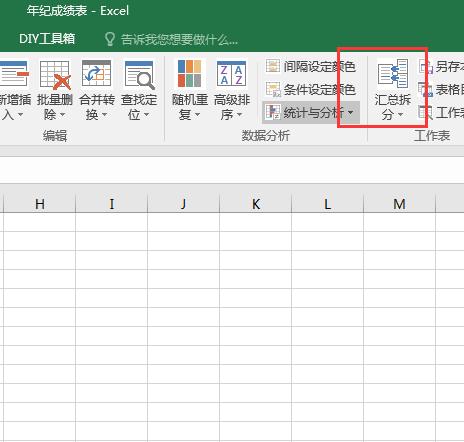Click the 表格目 icon

click(x=426, y=90)
